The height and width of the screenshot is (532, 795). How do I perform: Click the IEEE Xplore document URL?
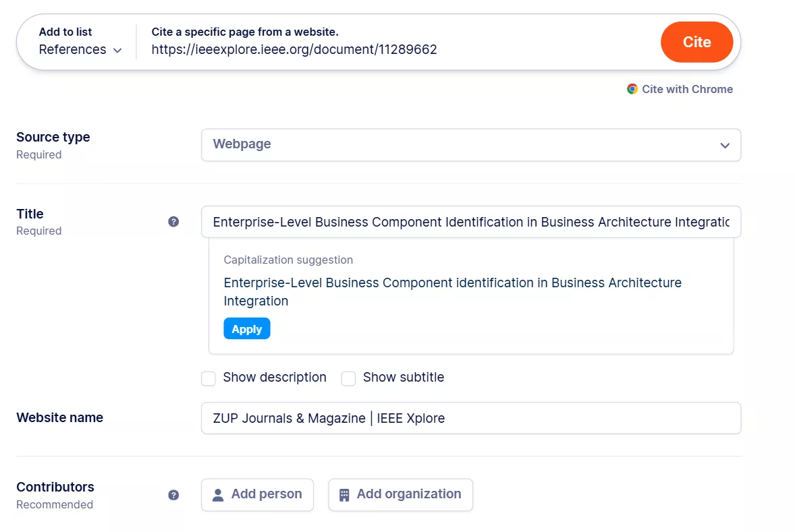(x=294, y=49)
